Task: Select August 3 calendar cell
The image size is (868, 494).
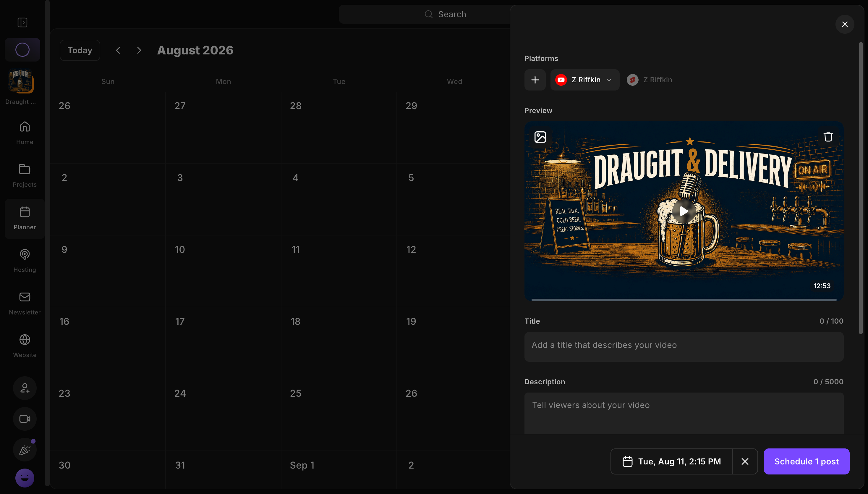Action: click(x=223, y=199)
